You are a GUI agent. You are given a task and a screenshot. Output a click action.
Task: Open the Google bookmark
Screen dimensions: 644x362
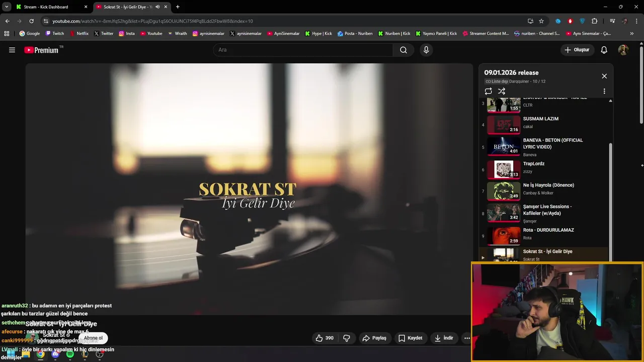(x=30, y=34)
